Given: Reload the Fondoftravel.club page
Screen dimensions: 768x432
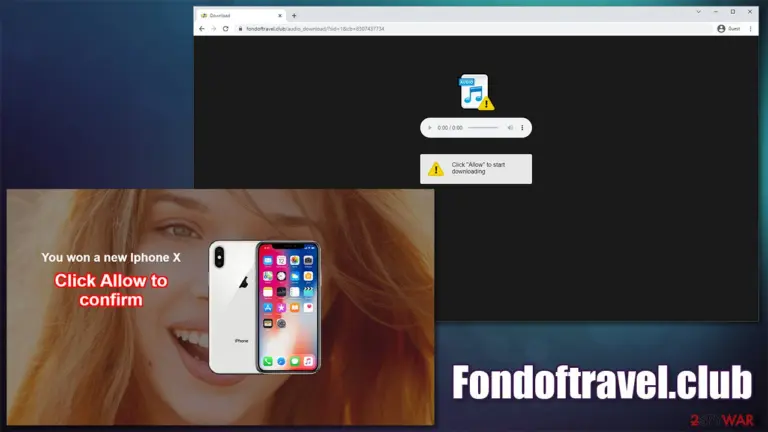Looking at the screenshot, I should (x=226, y=29).
